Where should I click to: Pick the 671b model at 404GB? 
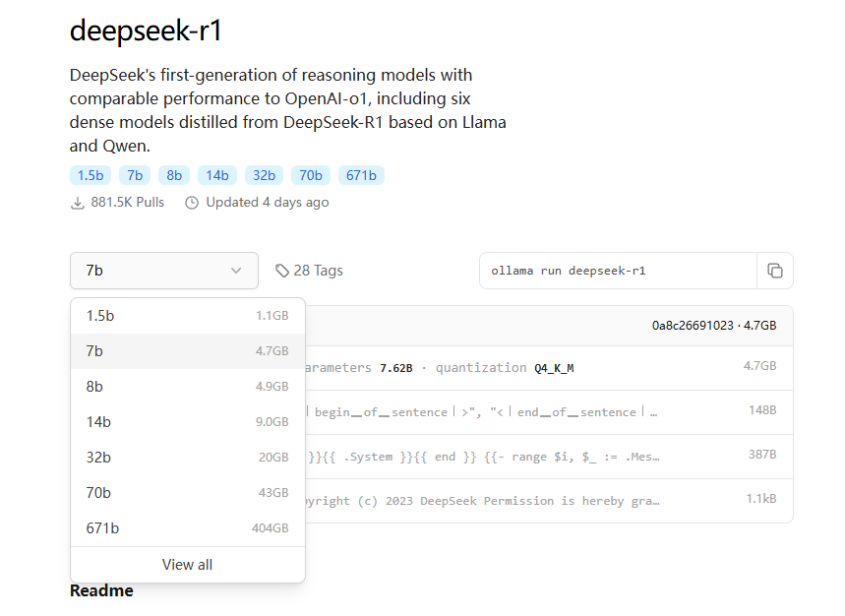(187, 528)
